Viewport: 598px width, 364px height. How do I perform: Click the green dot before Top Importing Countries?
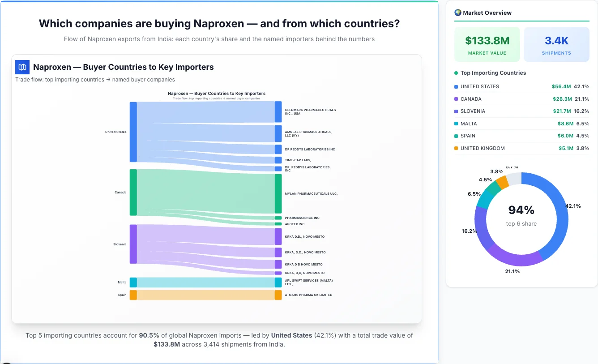tap(456, 73)
